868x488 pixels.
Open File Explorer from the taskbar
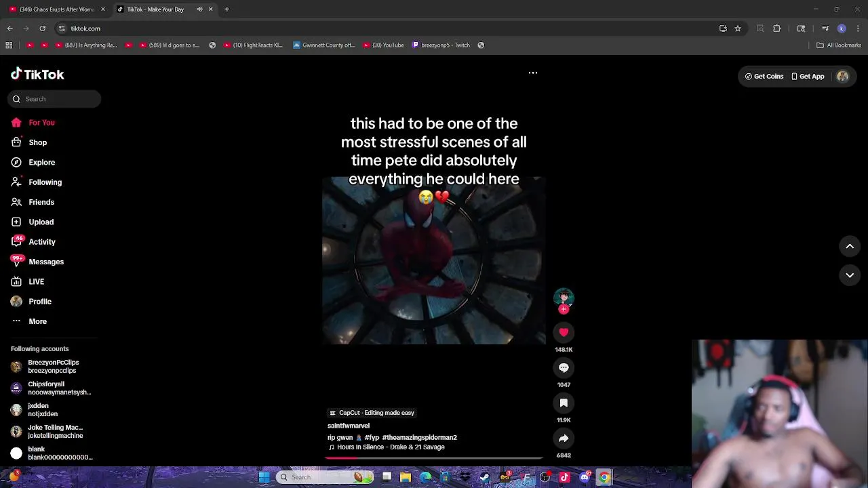pos(406,477)
